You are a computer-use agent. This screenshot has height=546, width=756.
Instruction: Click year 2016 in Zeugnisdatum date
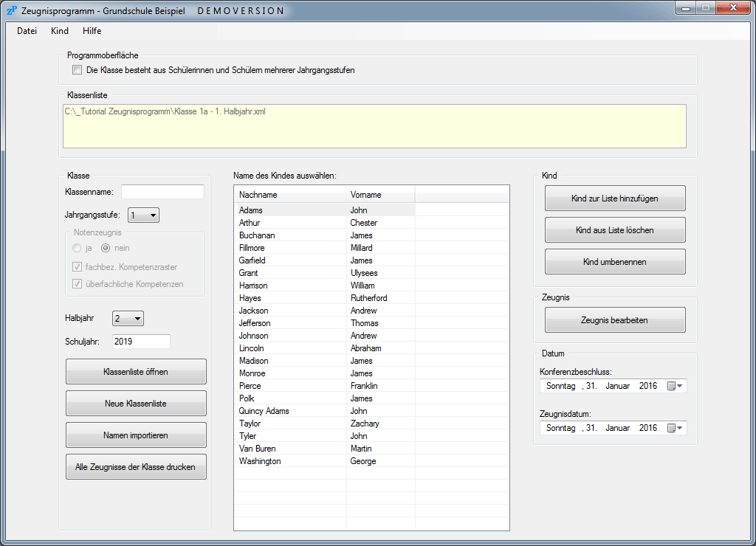tap(648, 428)
